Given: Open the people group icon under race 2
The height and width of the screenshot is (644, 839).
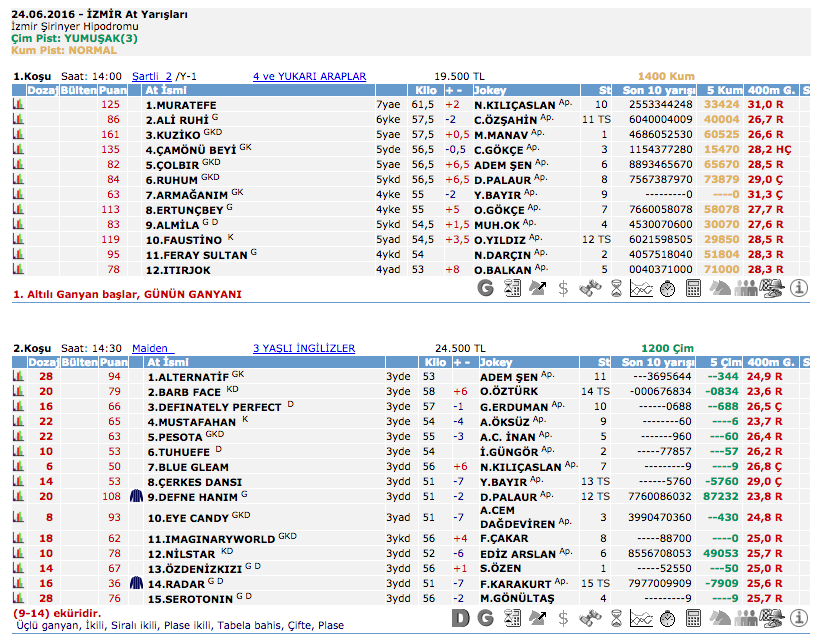Looking at the screenshot, I should (x=746, y=619).
